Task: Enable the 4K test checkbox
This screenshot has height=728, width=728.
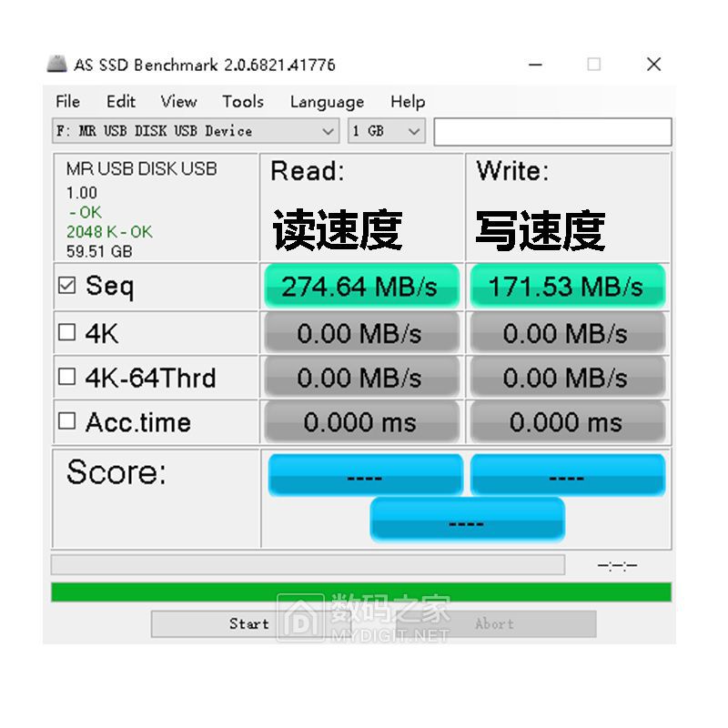Action: (x=66, y=332)
